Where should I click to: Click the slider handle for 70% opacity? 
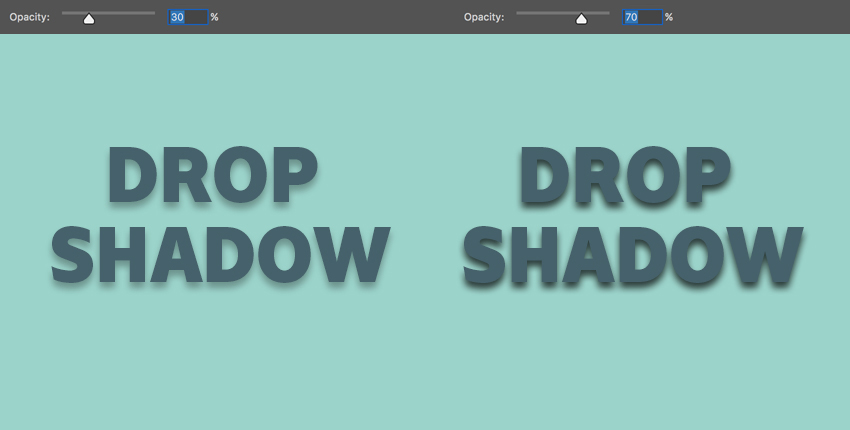pos(581,18)
